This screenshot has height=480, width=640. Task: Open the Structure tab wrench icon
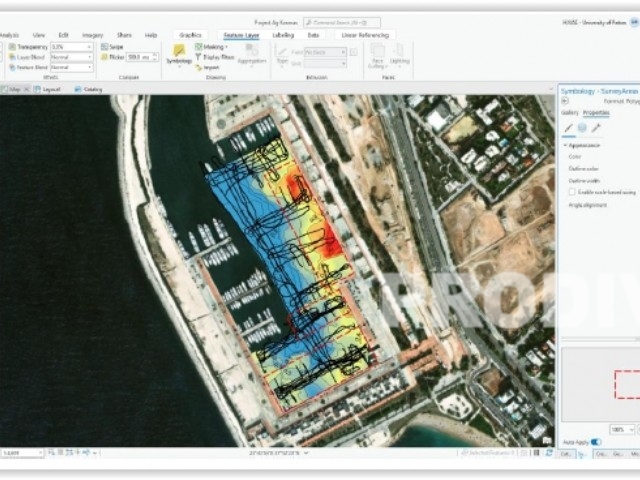(596, 128)
